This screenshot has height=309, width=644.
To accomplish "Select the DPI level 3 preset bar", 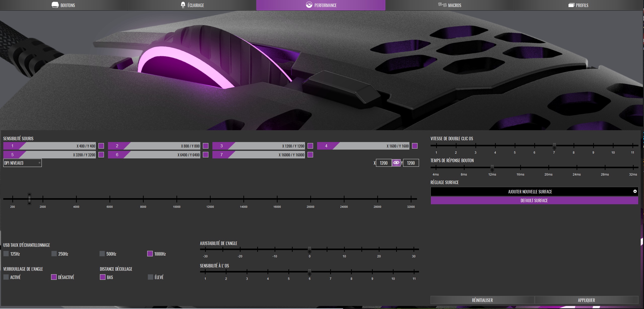I will [259, 146].
